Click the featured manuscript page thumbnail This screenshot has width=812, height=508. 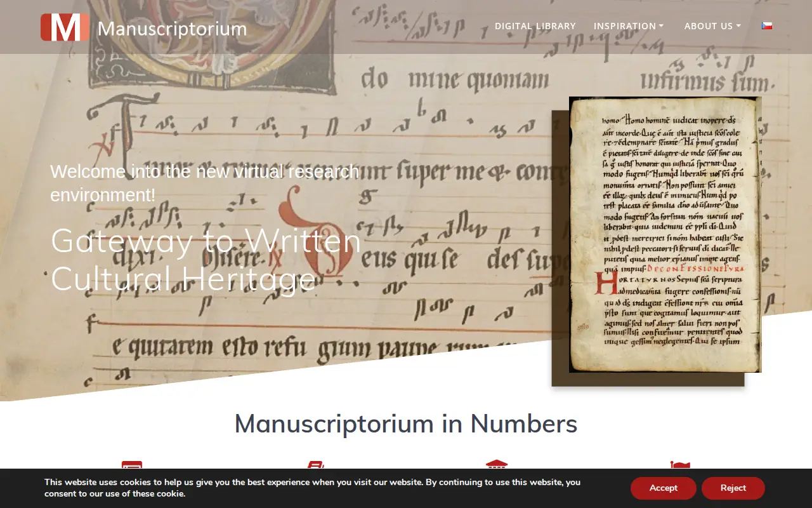665,234
